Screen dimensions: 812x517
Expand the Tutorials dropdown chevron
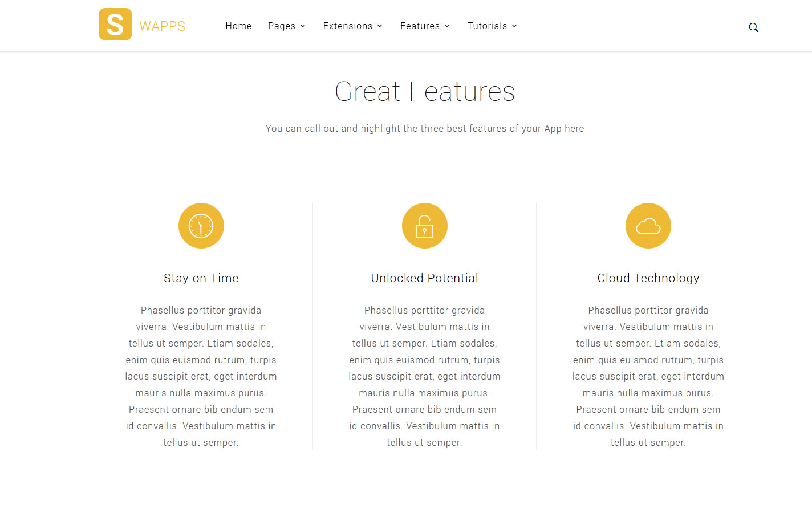(x=514, y=26)
